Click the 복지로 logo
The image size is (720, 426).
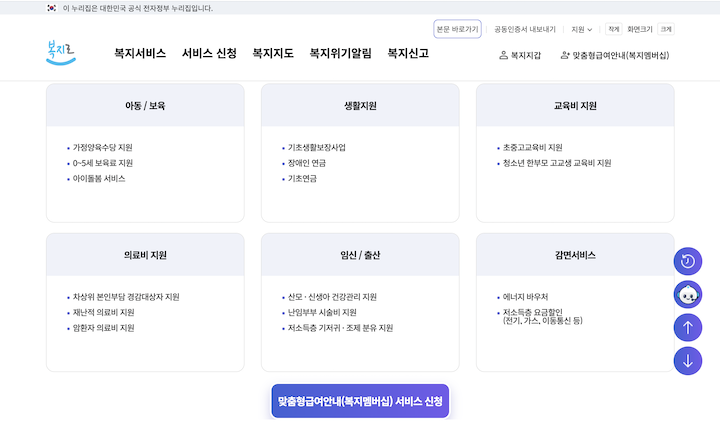tap(61, 53)
